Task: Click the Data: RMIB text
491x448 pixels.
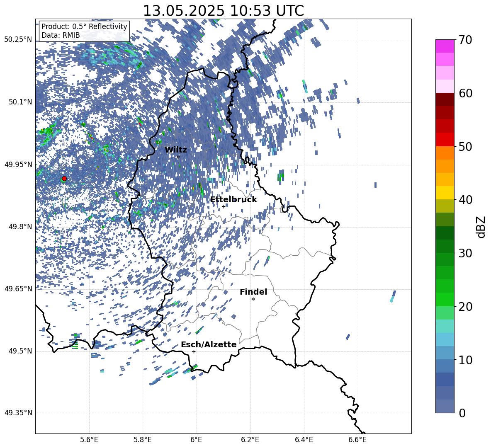Action: (x=61, y=35)
